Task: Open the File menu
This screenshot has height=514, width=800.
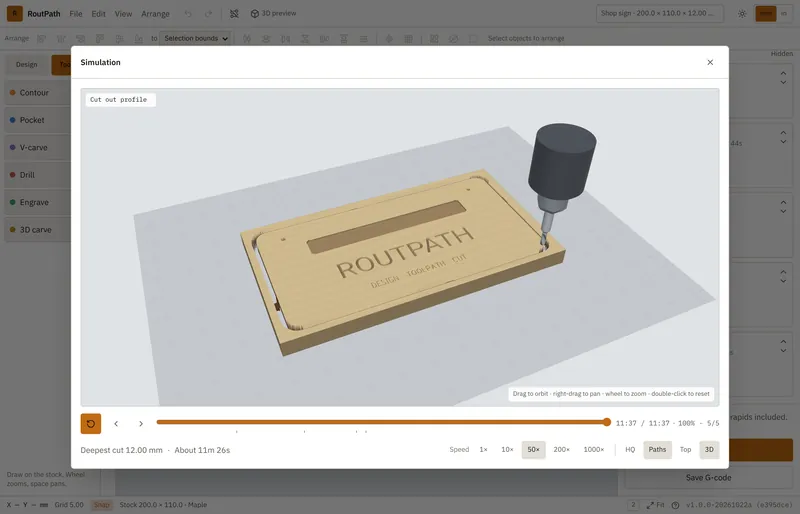Action: click(76, 14)
